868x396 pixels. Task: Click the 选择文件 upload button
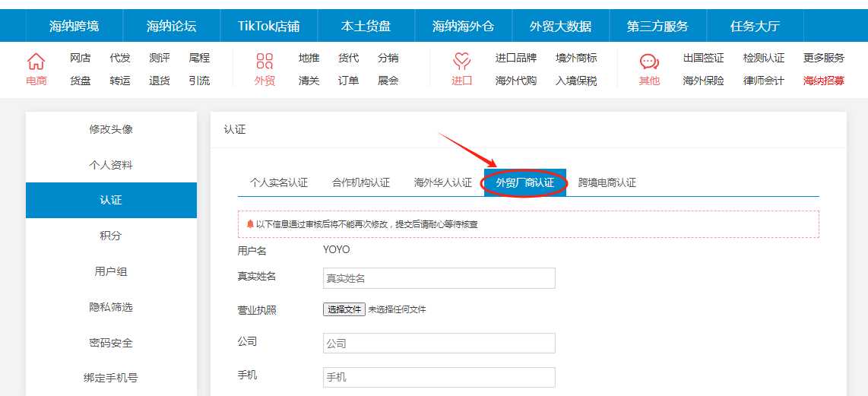pyautogui.click(x=344, y=309)
